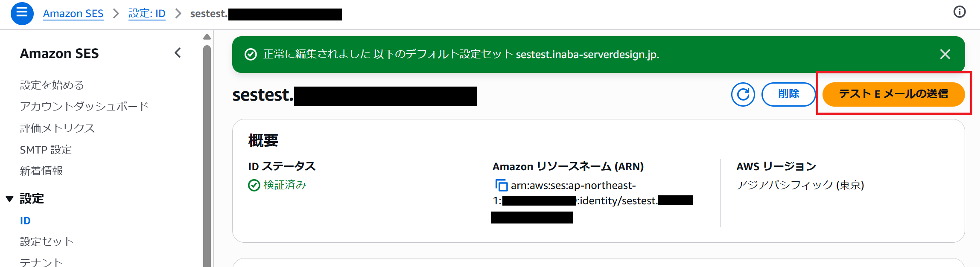Open 設定セット in sidebar

click(47, 242)
